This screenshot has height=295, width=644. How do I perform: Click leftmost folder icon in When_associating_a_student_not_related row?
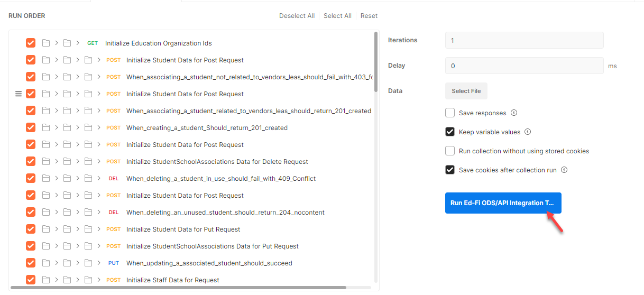(x=45, y=77)
